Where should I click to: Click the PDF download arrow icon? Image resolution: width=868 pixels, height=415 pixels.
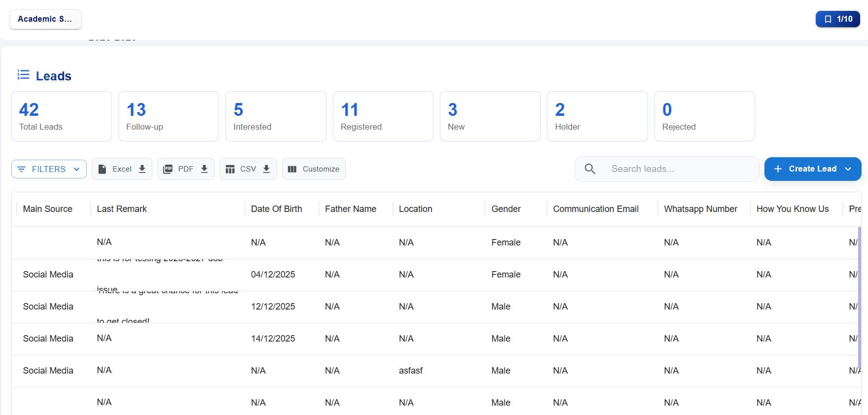point(204,169)
